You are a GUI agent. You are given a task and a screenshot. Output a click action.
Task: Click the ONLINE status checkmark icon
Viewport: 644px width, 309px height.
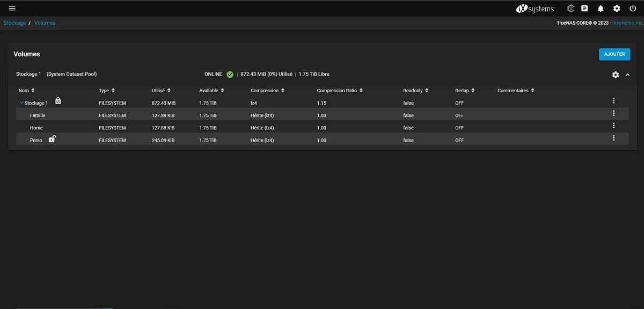[230, 74]
